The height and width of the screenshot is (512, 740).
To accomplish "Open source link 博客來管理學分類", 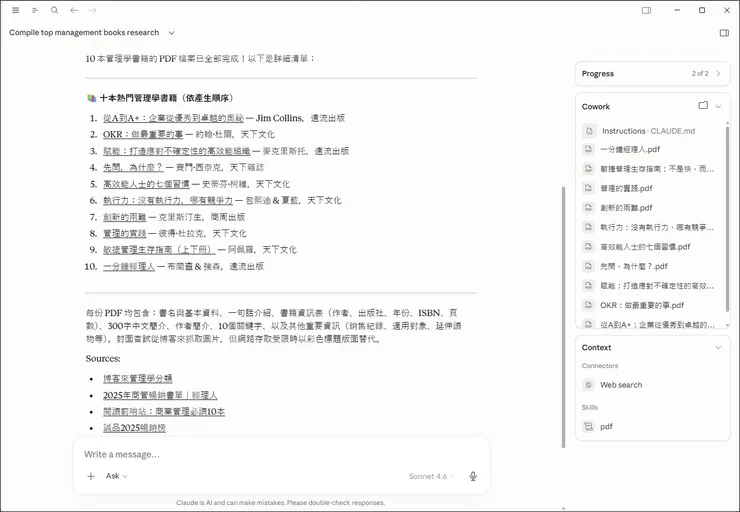I will [138, 378].
